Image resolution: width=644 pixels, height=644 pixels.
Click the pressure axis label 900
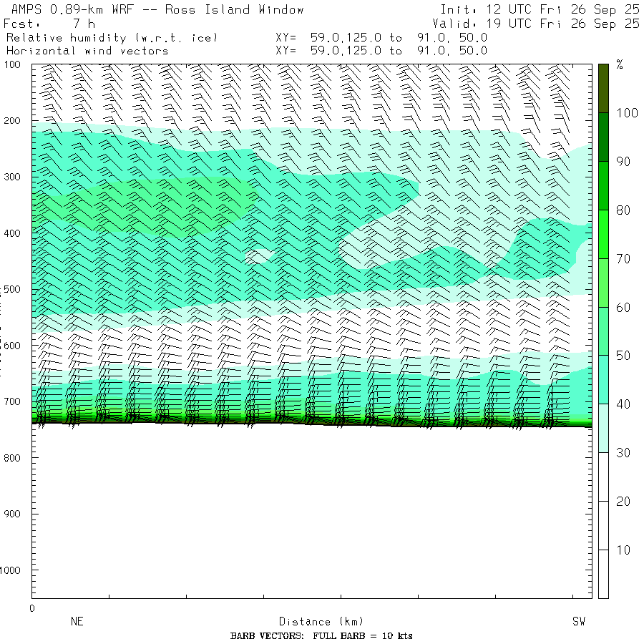coord(12,514)
